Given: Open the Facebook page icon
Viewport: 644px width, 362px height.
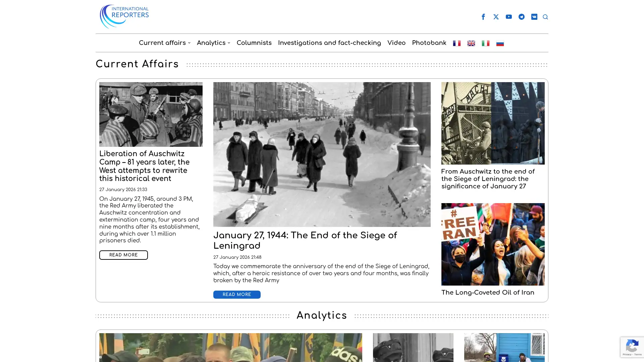Looking at the screenshot, I should 483,16.
